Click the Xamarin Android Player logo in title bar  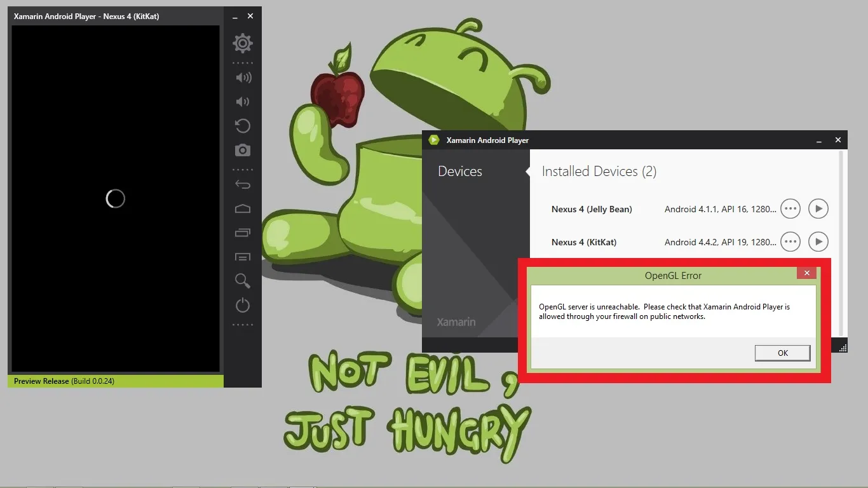[434, 140]
